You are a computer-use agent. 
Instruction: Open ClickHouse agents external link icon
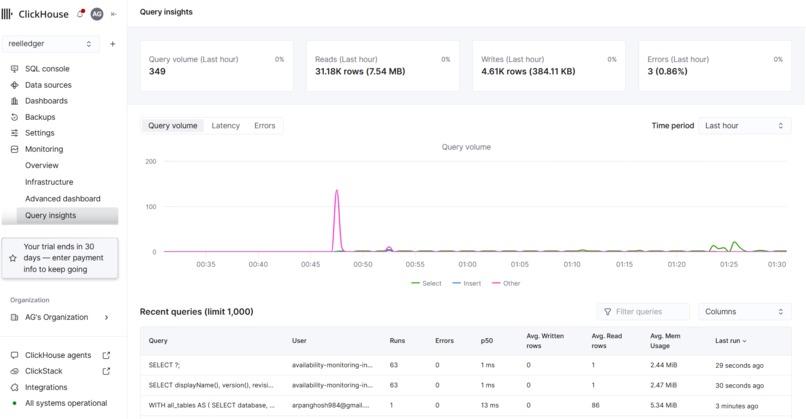tap(106, 355)
